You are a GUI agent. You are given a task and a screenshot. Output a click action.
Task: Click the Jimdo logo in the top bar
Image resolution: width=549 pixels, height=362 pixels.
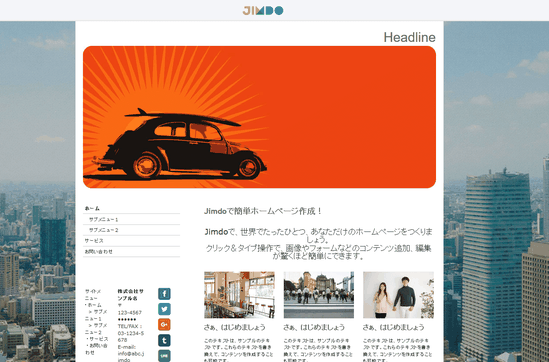(x=263, y=11)
